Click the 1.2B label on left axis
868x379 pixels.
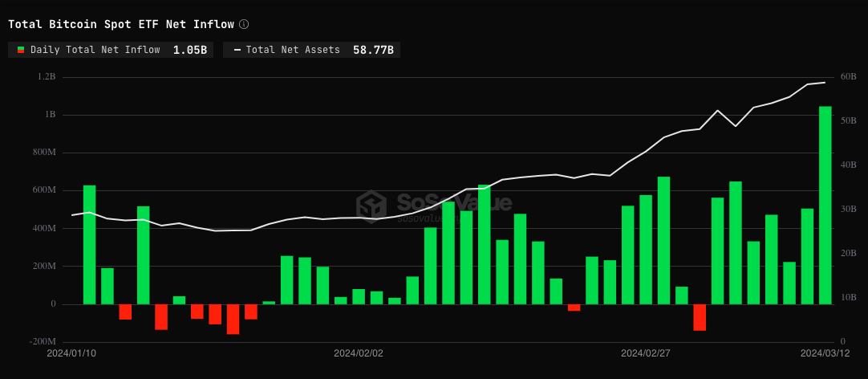(47, 77)
